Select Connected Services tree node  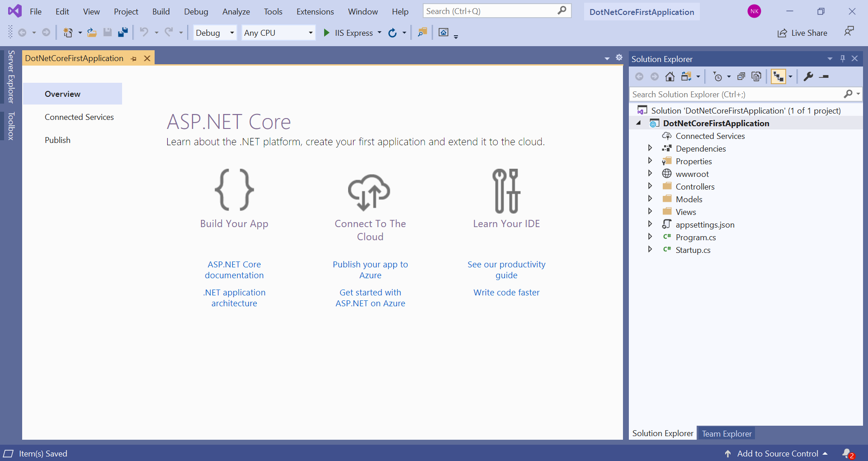[x=710, y=136]
